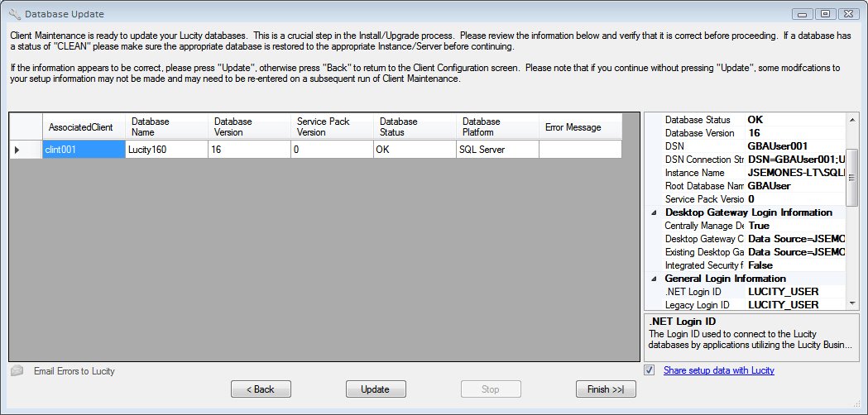Click the Database Update wrench title icon
The image size is (868, 415).
[14, 14]
